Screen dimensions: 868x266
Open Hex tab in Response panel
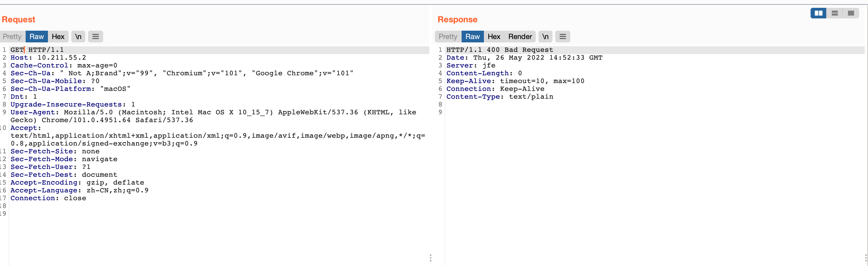coord(494,37)
